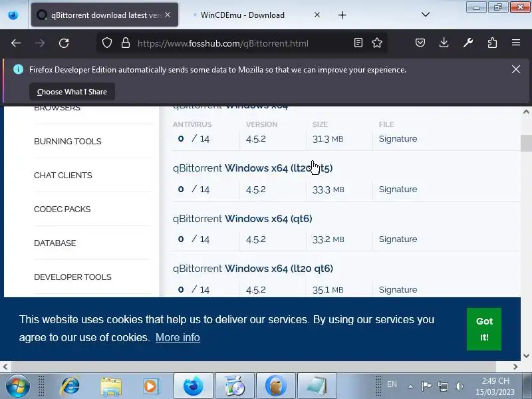This screenshot has height=399, width=532.
Task: Open the installer disc taskbar item
Action: coord(235,386)
